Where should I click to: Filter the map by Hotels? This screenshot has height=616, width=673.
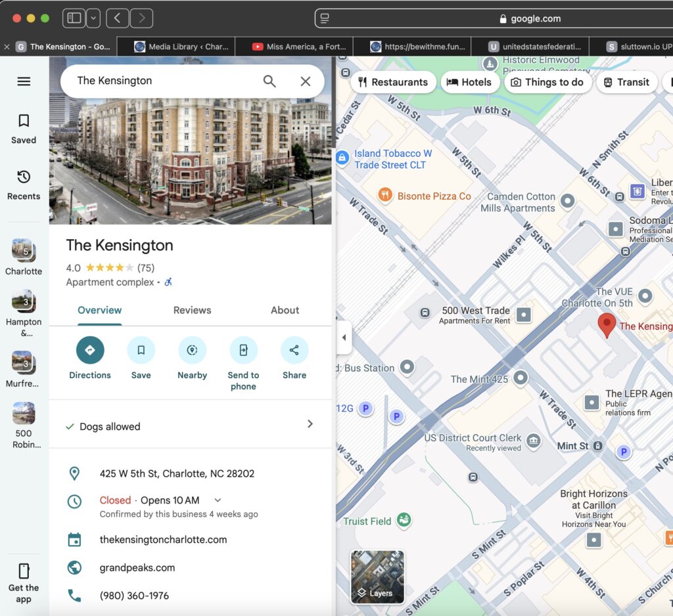[469, 82]
